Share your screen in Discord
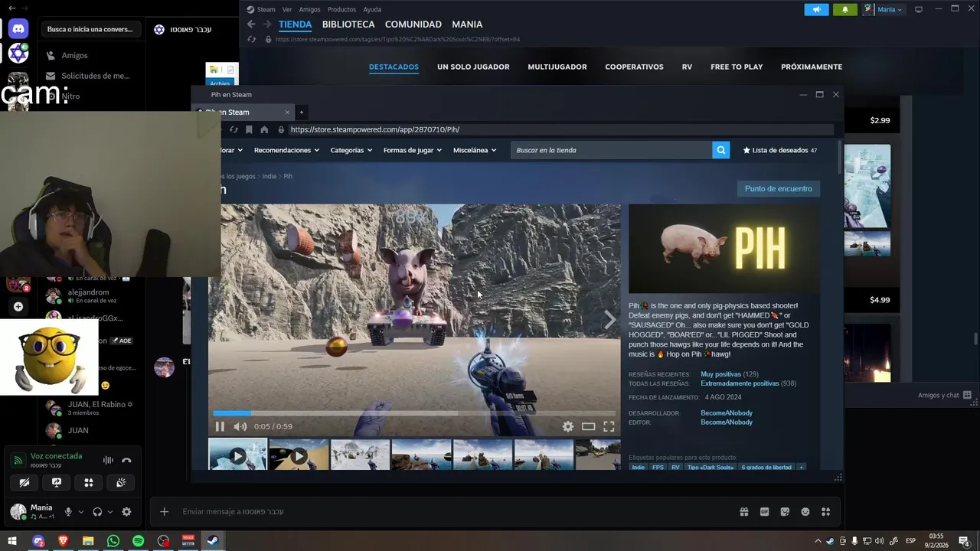980x551 pixels. [57, 482]
